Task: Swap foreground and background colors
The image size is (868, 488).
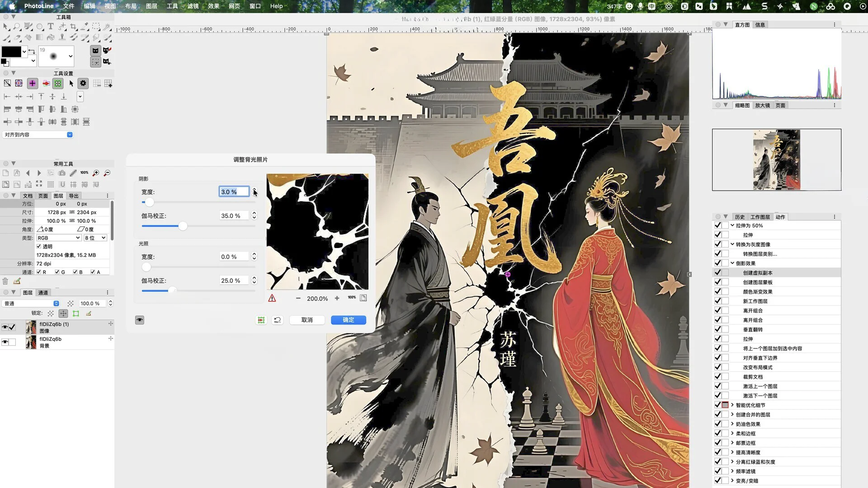Action: tap(32, 51)
